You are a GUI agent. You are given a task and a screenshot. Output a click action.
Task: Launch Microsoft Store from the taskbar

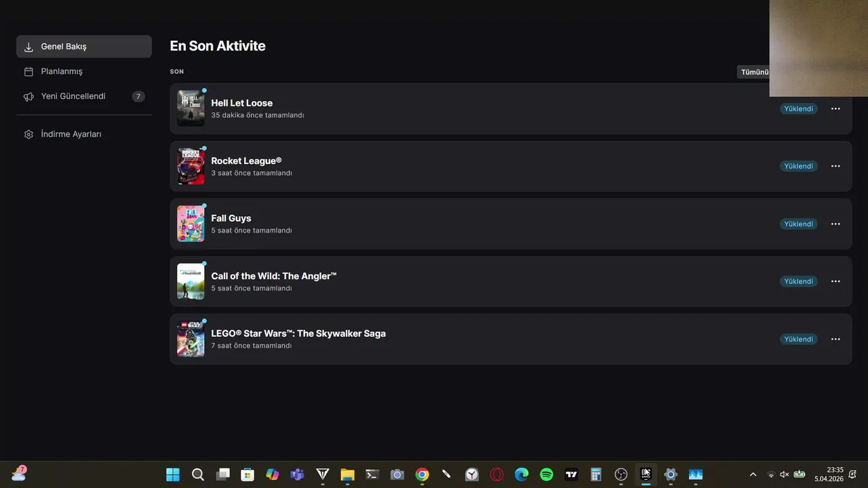click(248, 474)
